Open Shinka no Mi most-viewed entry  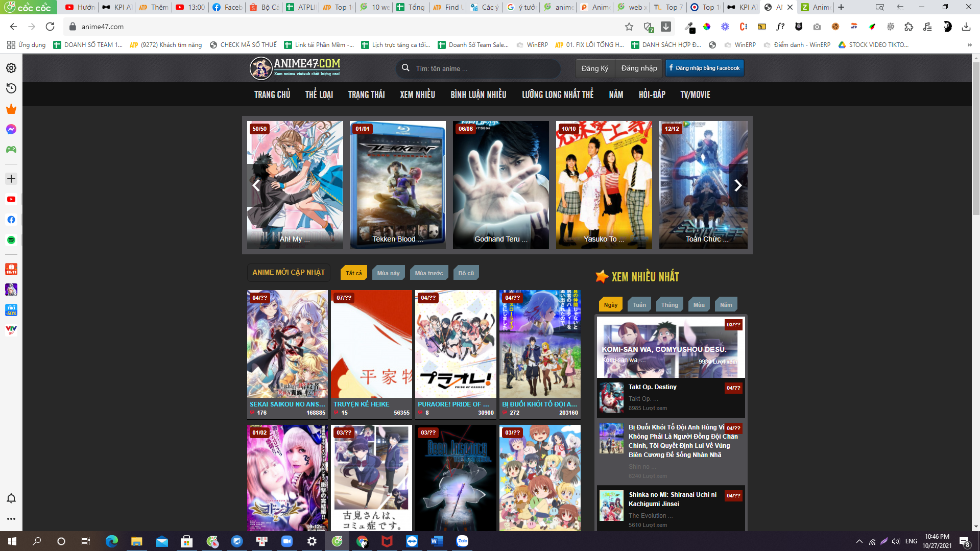(x=672, y=499)
